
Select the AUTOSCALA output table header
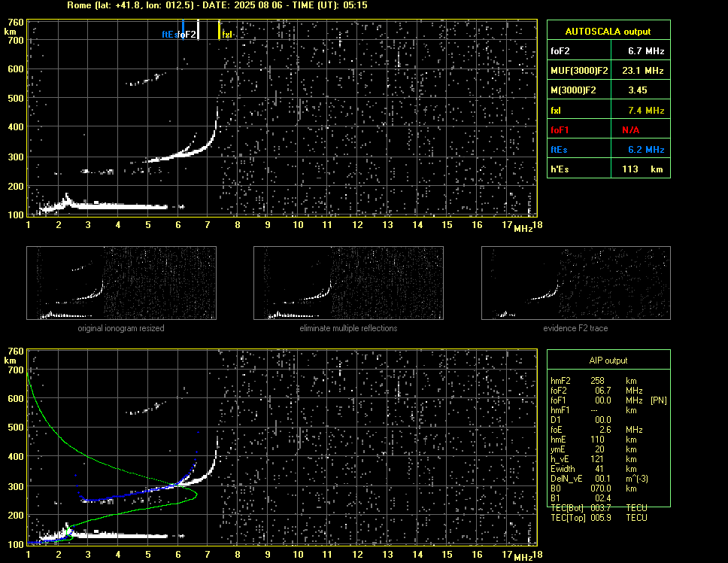[x=608, y=32]
